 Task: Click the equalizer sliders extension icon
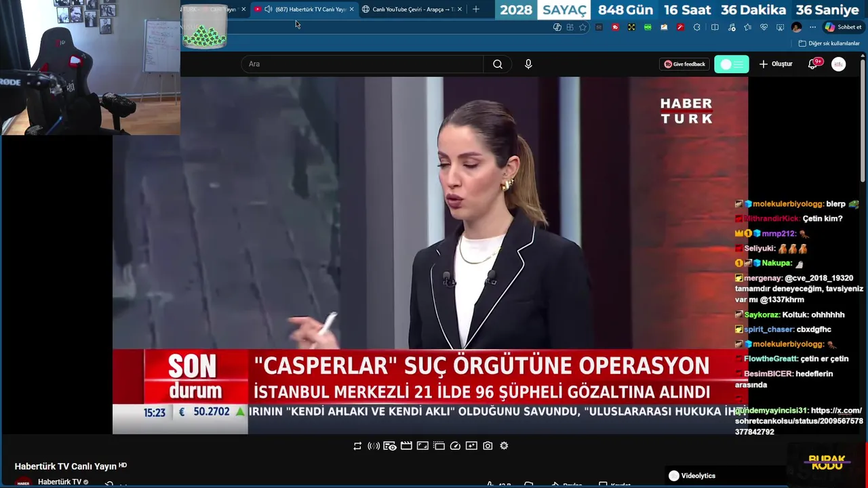click(599, 27)
